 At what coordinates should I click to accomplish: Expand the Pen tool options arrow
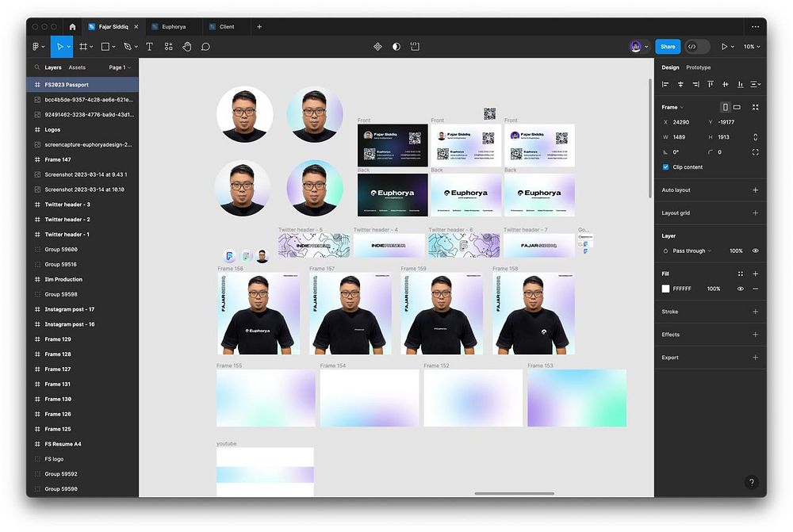[136, 47]
